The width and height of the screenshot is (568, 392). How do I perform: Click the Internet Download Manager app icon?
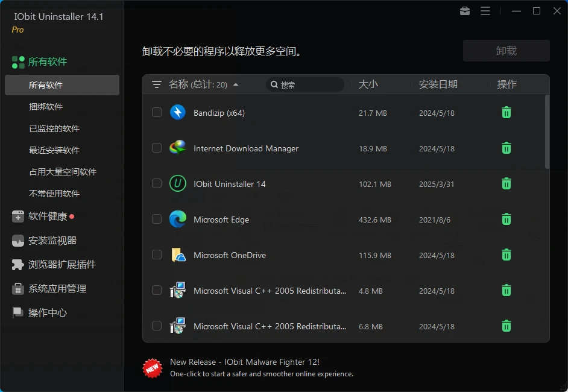(178, 148)
